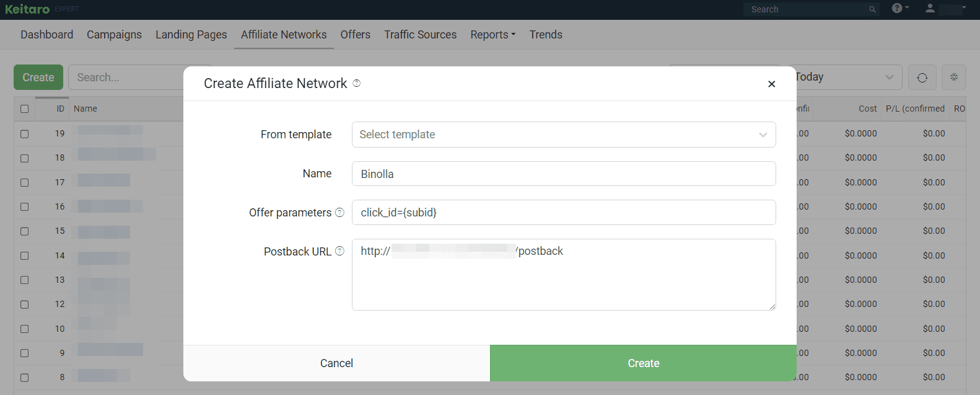Click Cancel in the dialog
Screen dimensions: 980x395
pyautogui.click(x=336, y=363)
